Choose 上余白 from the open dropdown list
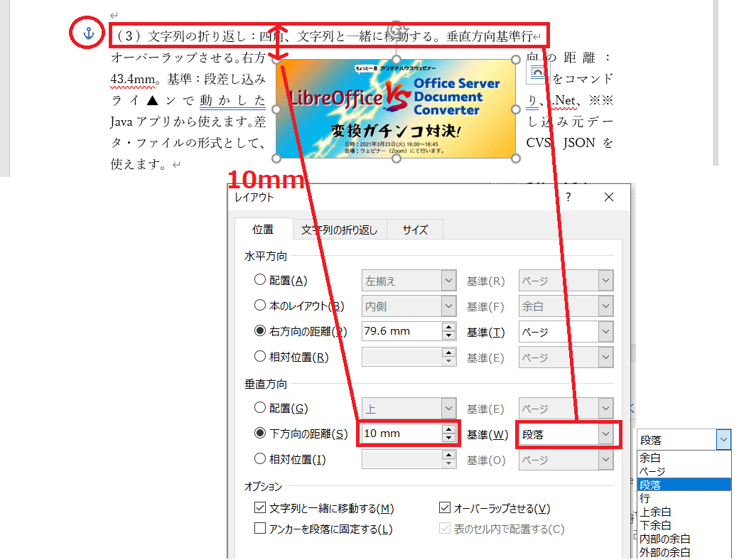739x560 pixels. 655,512
